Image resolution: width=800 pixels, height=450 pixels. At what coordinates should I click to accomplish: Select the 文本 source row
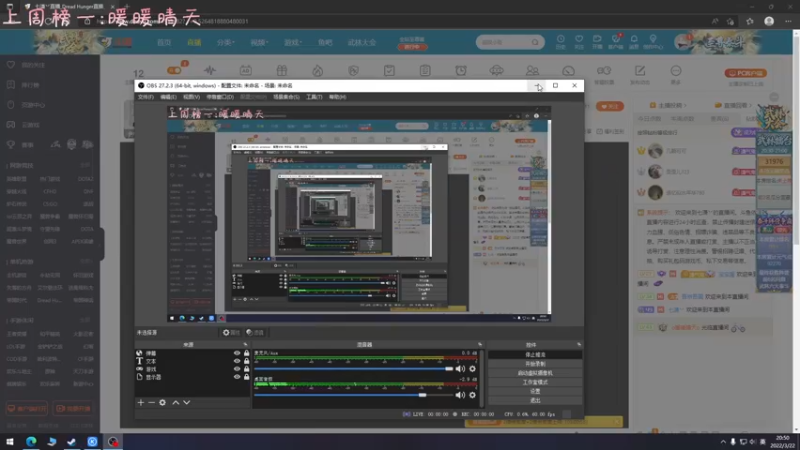pos(192,361)
